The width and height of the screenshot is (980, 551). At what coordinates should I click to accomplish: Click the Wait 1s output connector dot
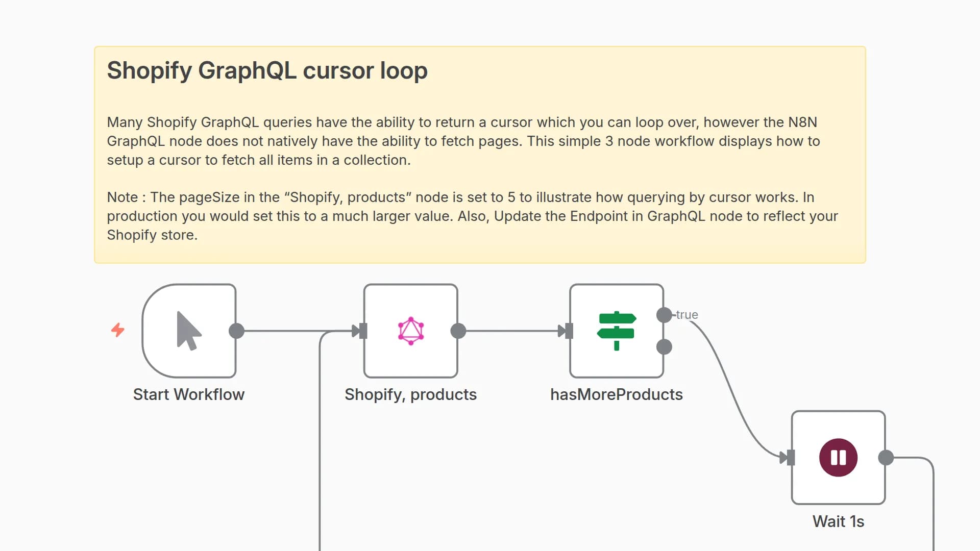pyautogui.click(x=886, y=458)
